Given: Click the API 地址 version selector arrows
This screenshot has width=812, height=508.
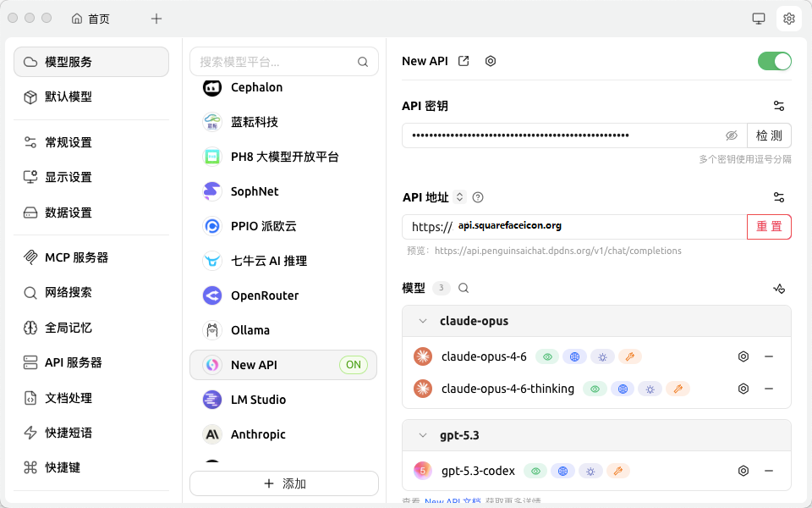Looking at the screenshot, I should click(x=458, y=196).
